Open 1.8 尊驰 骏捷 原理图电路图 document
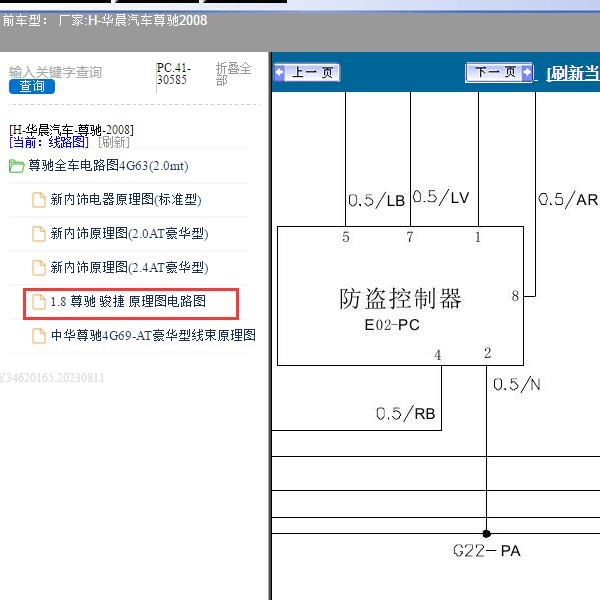The height and width of the screenshot is (600, 600). tap(129, 302)
